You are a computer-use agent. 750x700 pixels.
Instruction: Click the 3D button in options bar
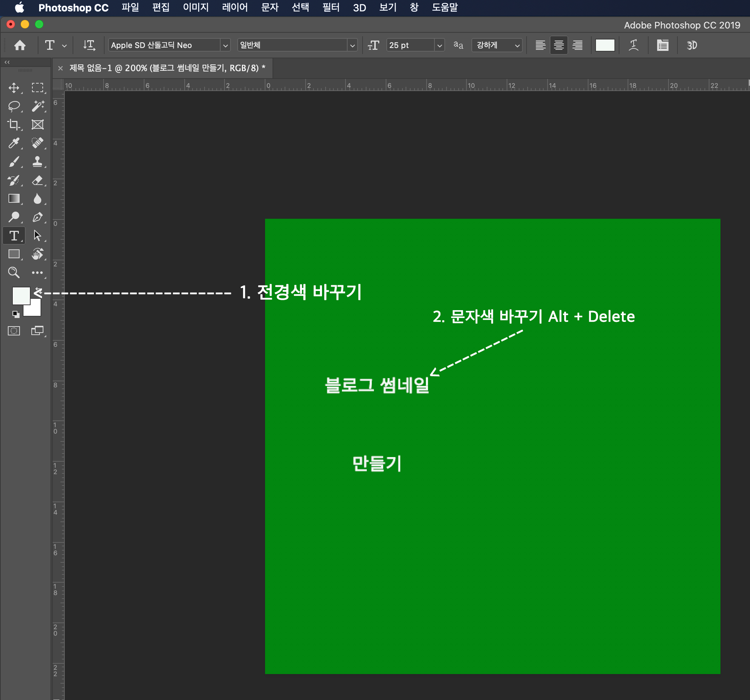coord(692,45)
